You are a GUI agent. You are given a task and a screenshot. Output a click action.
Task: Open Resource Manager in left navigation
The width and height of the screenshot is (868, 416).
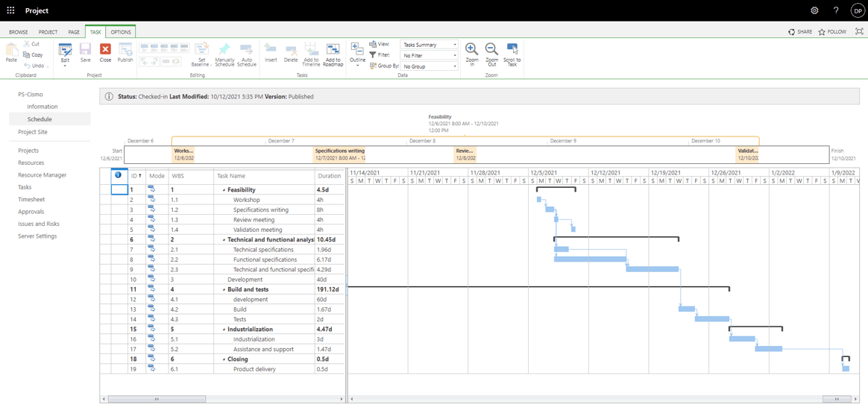click(43, 175)
